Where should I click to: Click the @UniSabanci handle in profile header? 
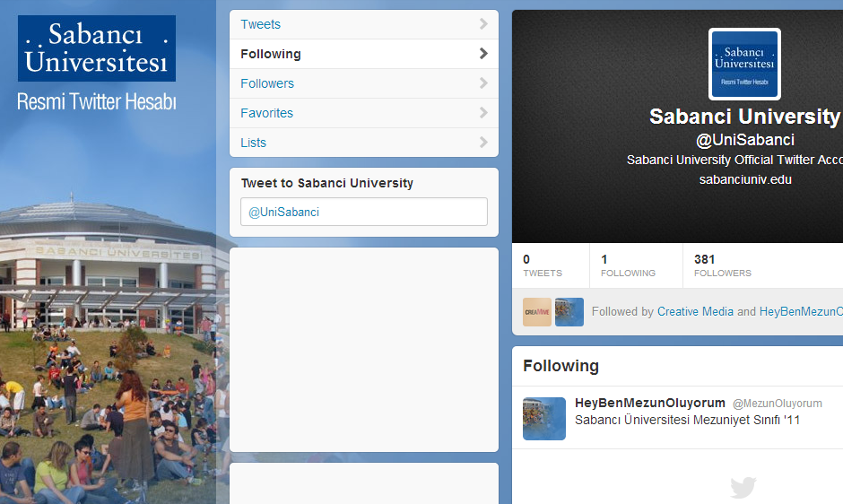(744, 140)
